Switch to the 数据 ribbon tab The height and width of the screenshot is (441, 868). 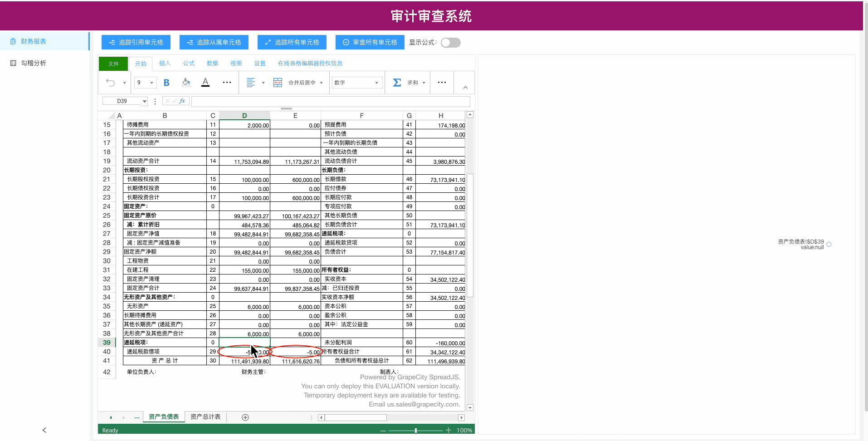212,64
